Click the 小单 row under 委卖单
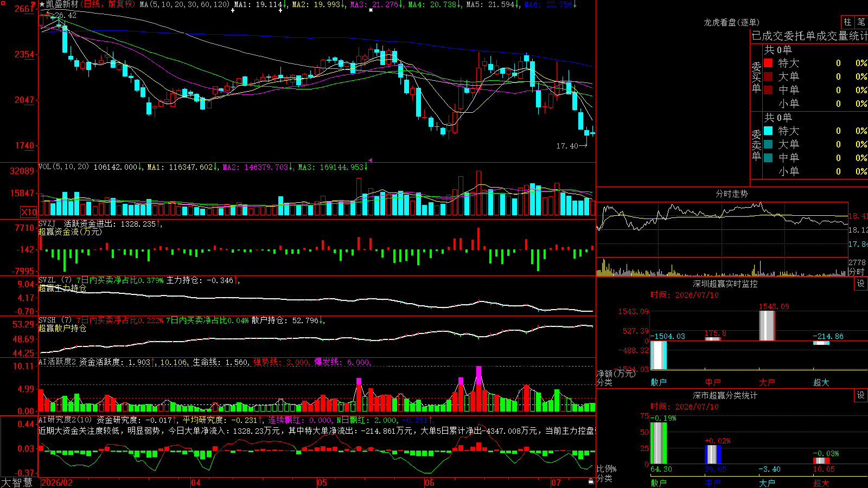 click(815, 171)
